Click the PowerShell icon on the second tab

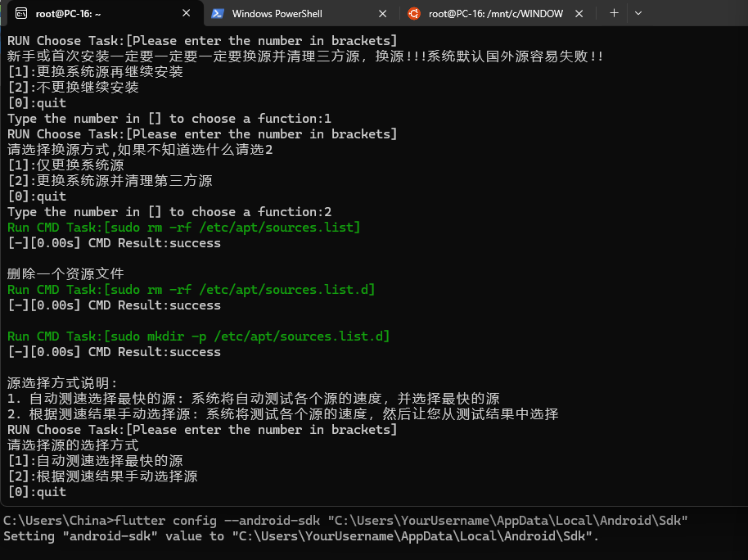click(218, 14)
